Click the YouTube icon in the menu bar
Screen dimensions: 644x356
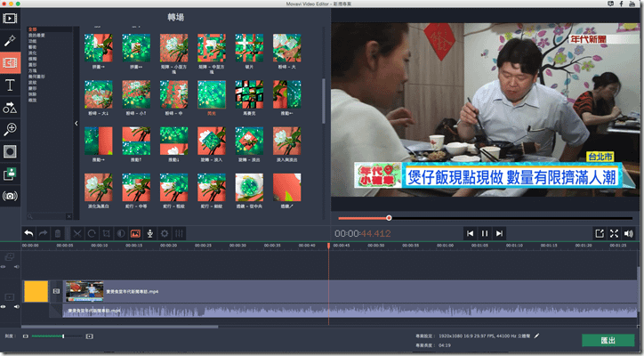point(632,4)
